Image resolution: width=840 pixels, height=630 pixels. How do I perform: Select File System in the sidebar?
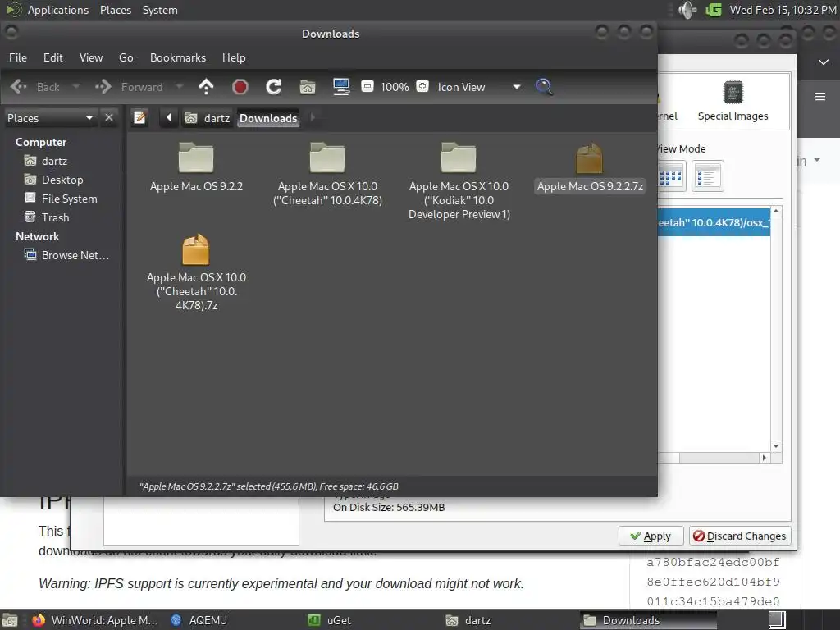click(x=61, y=199)
